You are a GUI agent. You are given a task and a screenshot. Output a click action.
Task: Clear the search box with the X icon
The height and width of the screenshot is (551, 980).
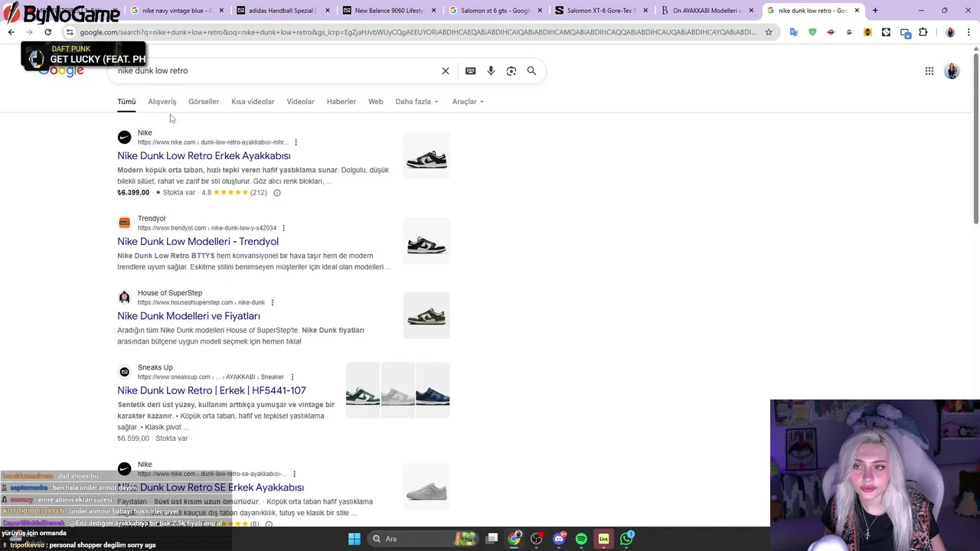pyautogui.click(x=446, y=71)
